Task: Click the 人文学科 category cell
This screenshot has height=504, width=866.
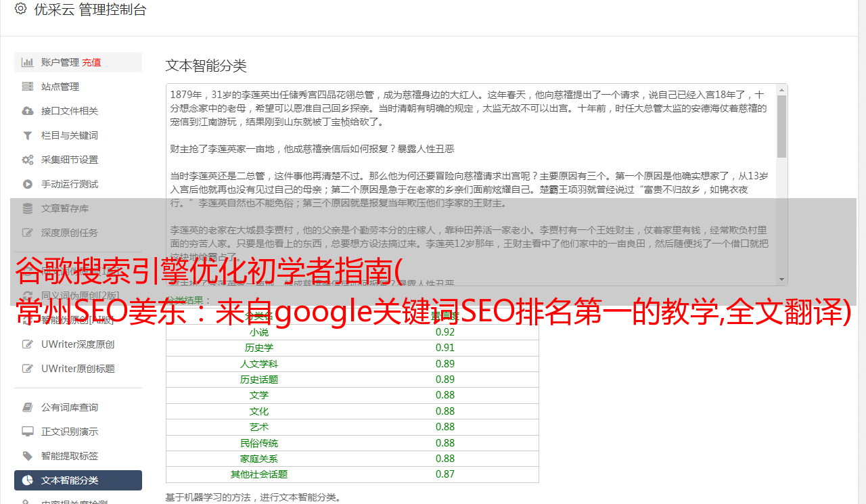Action: pyautogui.click(x=258, y=364)
